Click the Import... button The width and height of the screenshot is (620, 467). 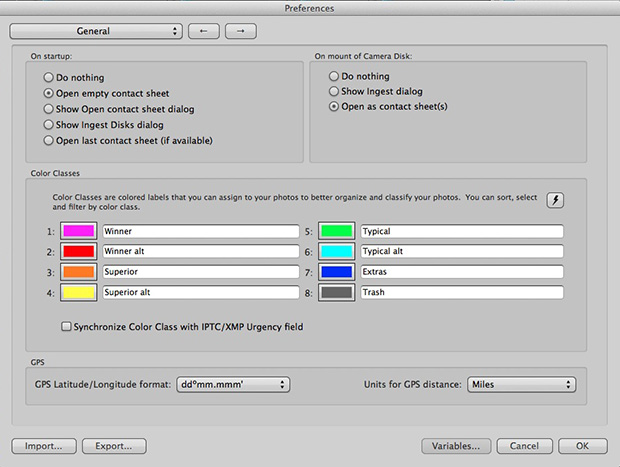pos(43,446)
